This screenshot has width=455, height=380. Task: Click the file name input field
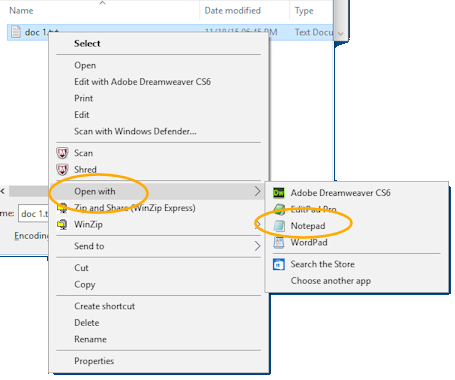tap(33, 214)
